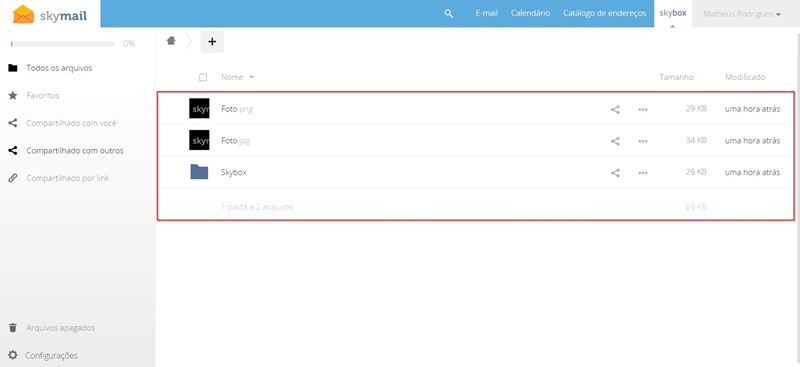The image size is (800, 367).
Task: Go to the home folder icon
Action: (x=171, y=41)
